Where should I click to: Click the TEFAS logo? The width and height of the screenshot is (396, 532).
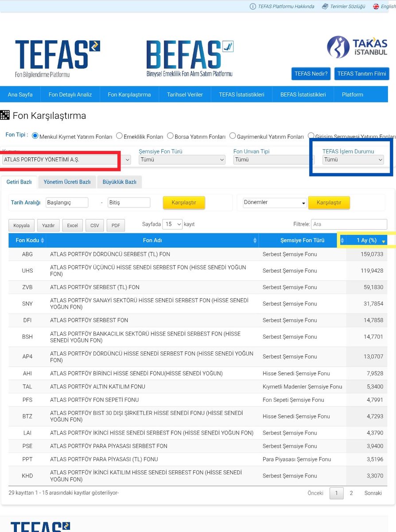58,59
